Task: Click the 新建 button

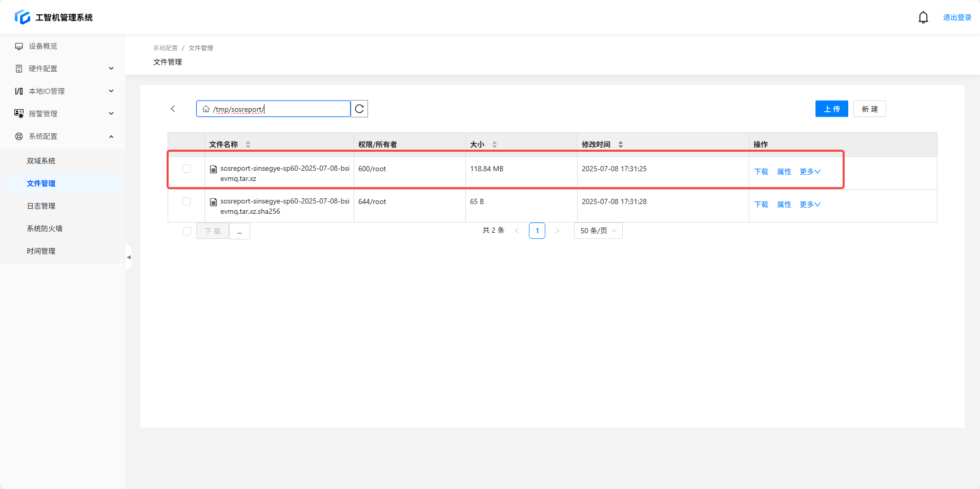Action: [869, 109]
